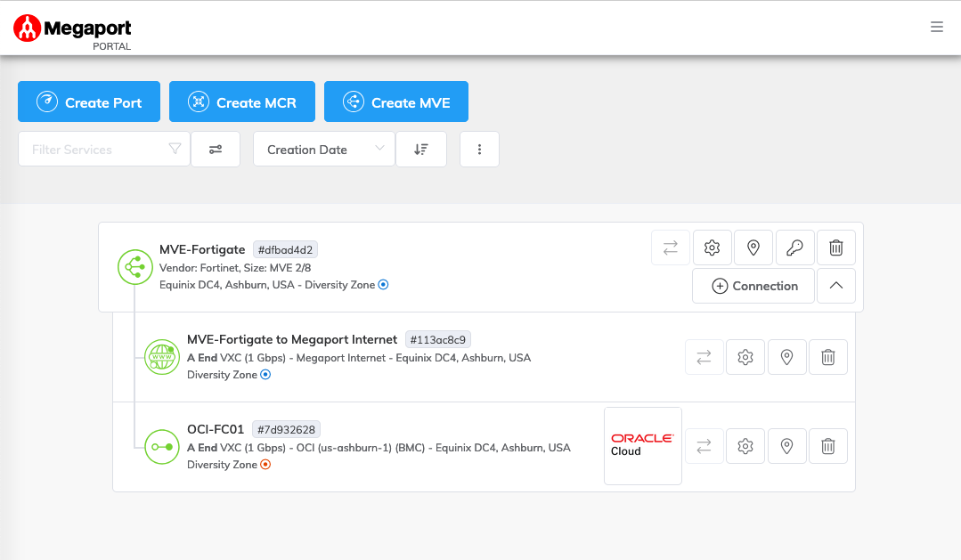
Task: Click the Create MCR button
Action: 242,101
